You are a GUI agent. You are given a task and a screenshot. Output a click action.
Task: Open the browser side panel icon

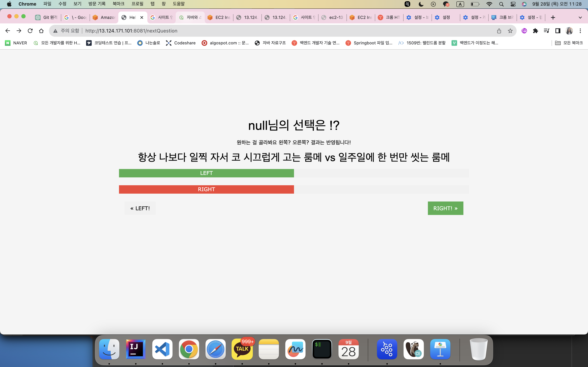(558, 31)
